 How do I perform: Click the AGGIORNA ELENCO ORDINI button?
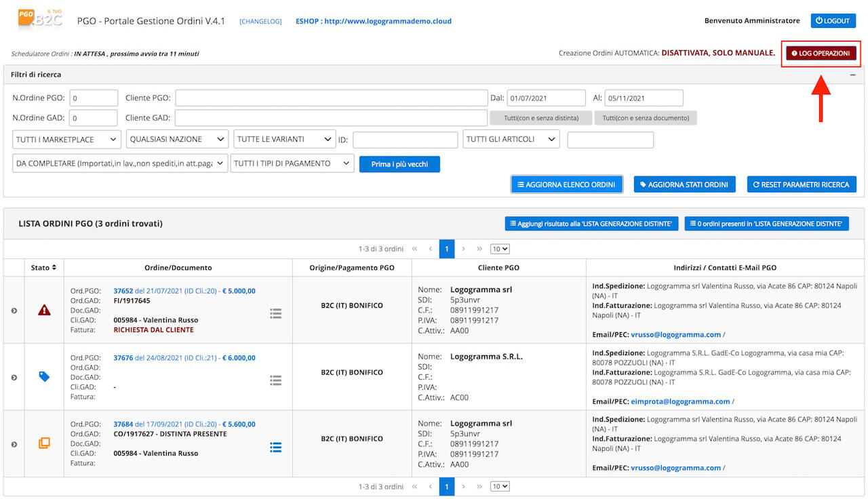(x=566, y=184)
